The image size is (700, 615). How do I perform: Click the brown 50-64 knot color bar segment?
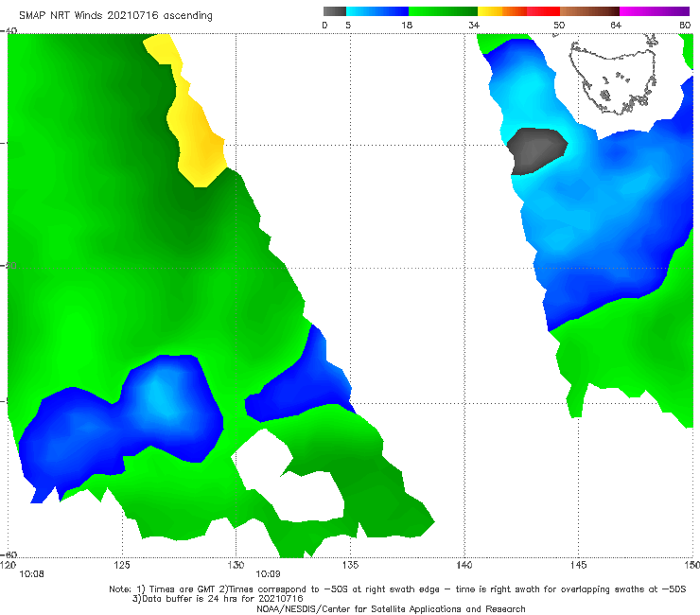[589, 11]
